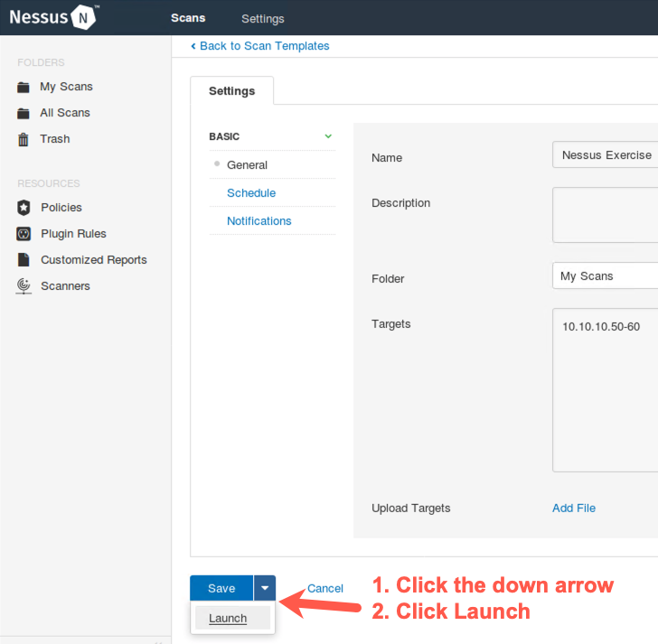The image size is (658, 644).
Task: Open the Folder dropdown showing My Scans
Action: (x=604, y=276)
